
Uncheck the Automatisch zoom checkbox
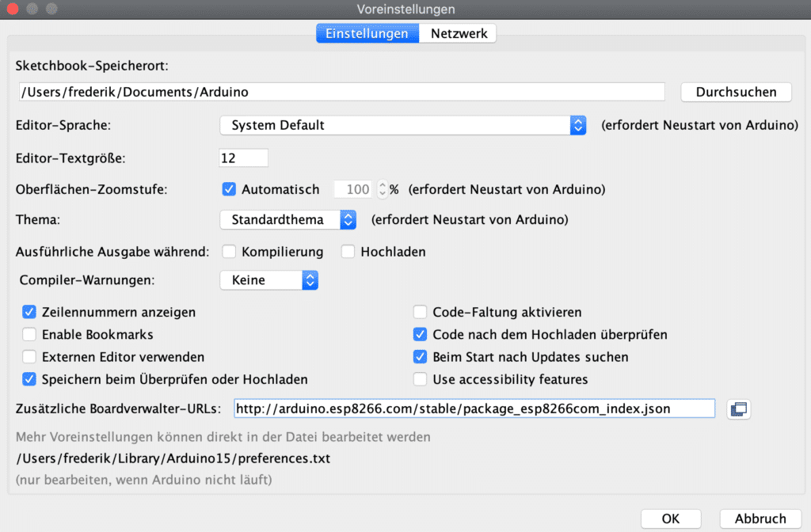[229, 189]
